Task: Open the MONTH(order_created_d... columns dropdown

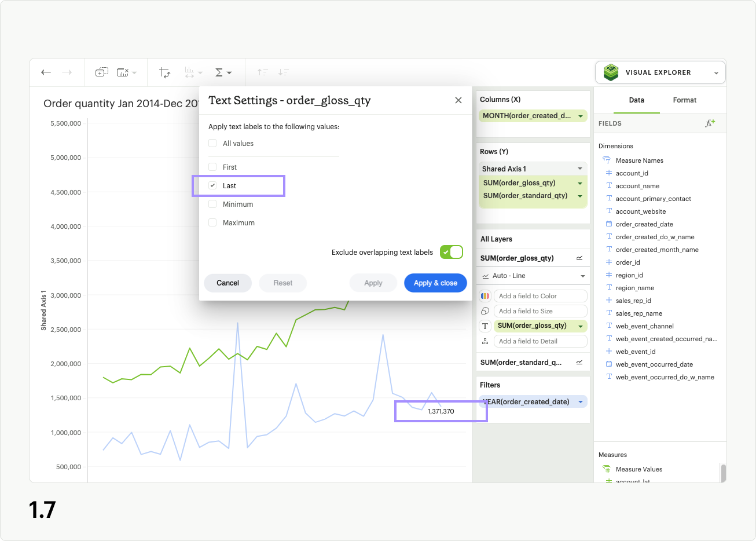Action: point(582,115)
